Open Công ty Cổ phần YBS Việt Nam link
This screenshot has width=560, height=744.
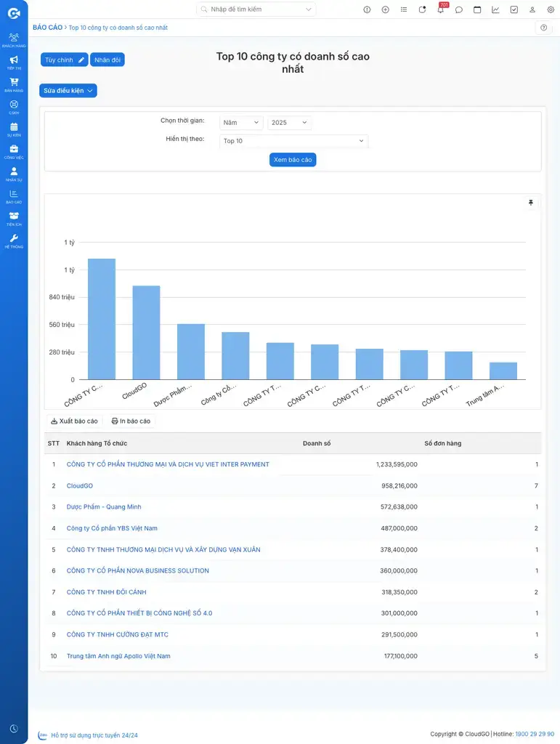tap(112, 528)
